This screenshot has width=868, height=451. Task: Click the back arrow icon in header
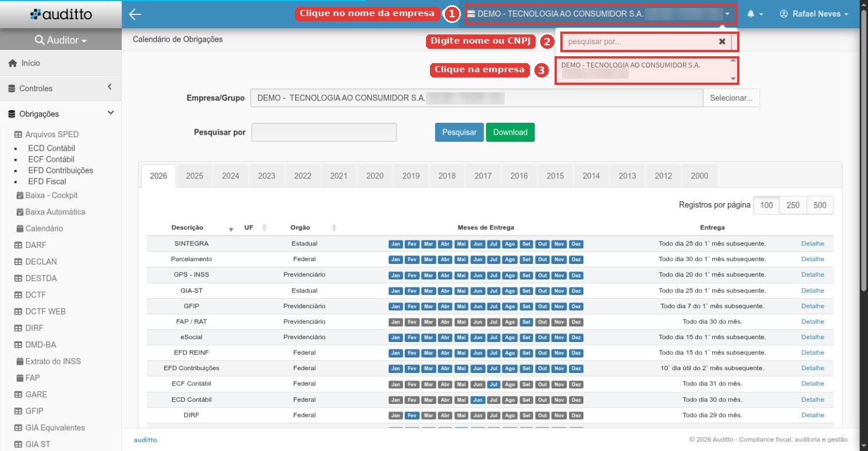coord(135,14)
